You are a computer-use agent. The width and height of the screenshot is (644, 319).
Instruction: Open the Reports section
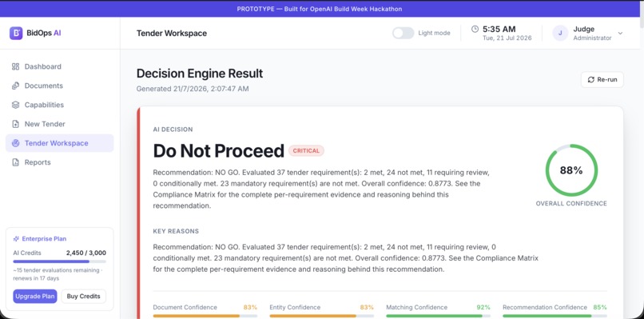point(60,162)
